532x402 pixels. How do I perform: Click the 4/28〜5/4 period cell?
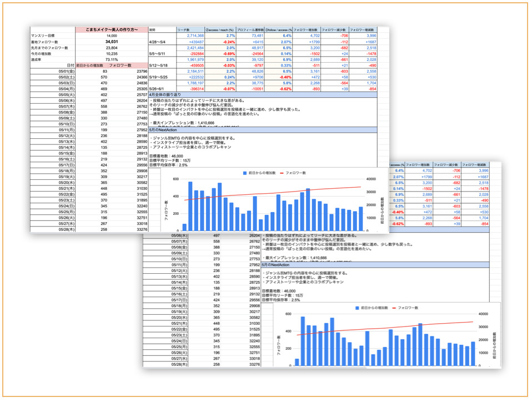[x=159, y=42]
